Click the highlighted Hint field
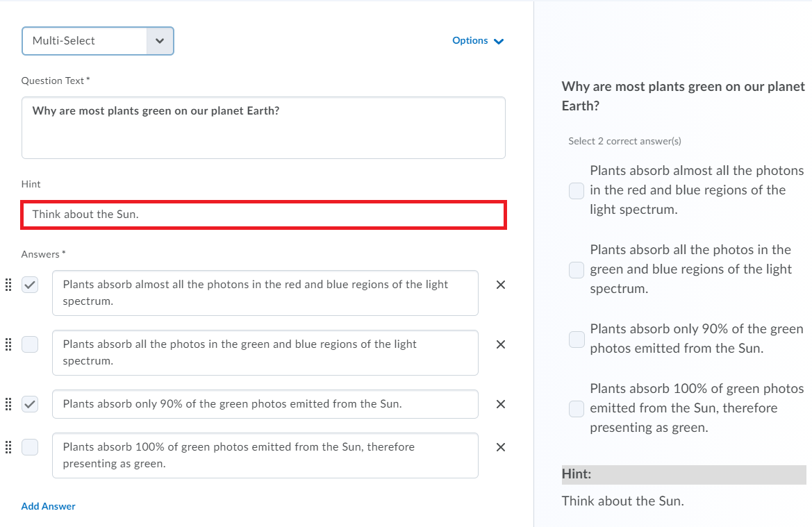Screen dimensions: 812x527 click(263, 215)
